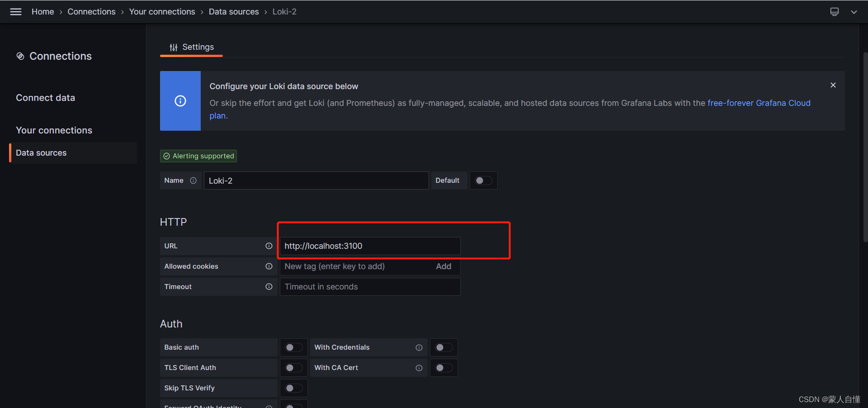Viewport: 868px width, 408px height.
Task: Select Data sources in sidebar
Action: 73,153
